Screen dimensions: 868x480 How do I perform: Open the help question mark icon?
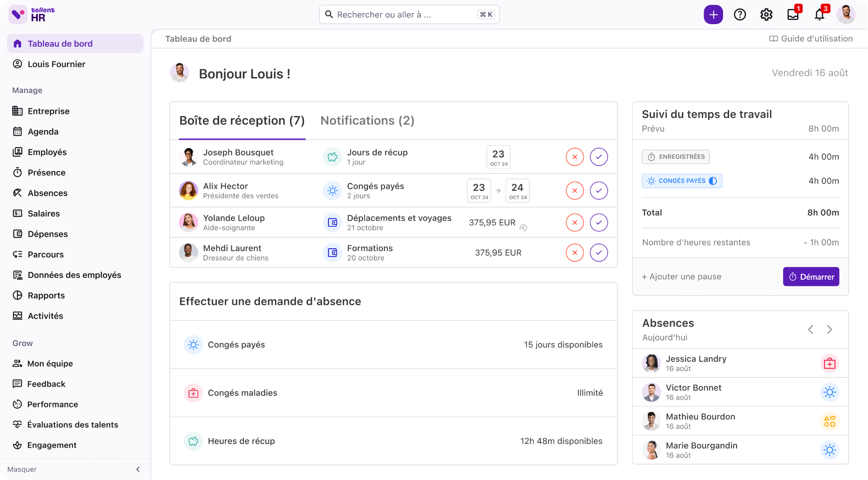pos(740,15)
